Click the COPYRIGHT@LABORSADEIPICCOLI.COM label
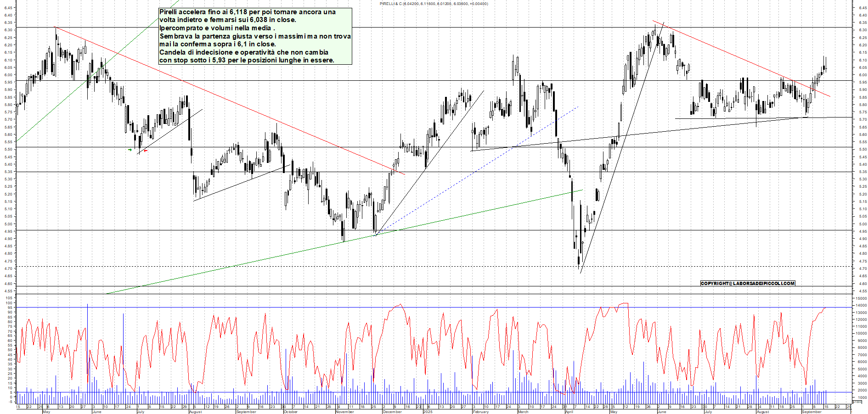868x414 pixels. click(x=748, y=283)
